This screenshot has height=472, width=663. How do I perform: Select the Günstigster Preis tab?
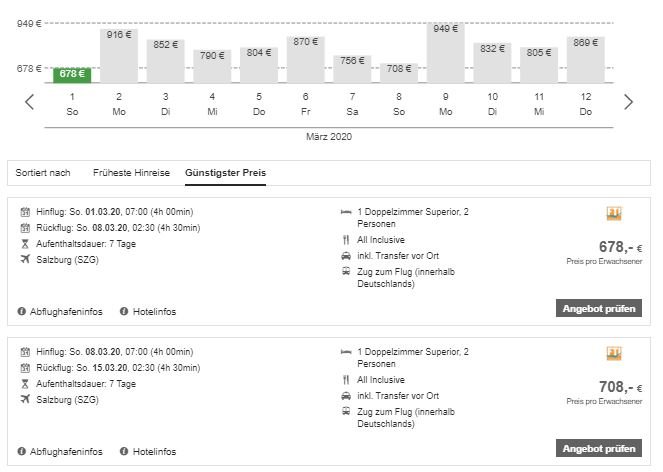(225, 173)
